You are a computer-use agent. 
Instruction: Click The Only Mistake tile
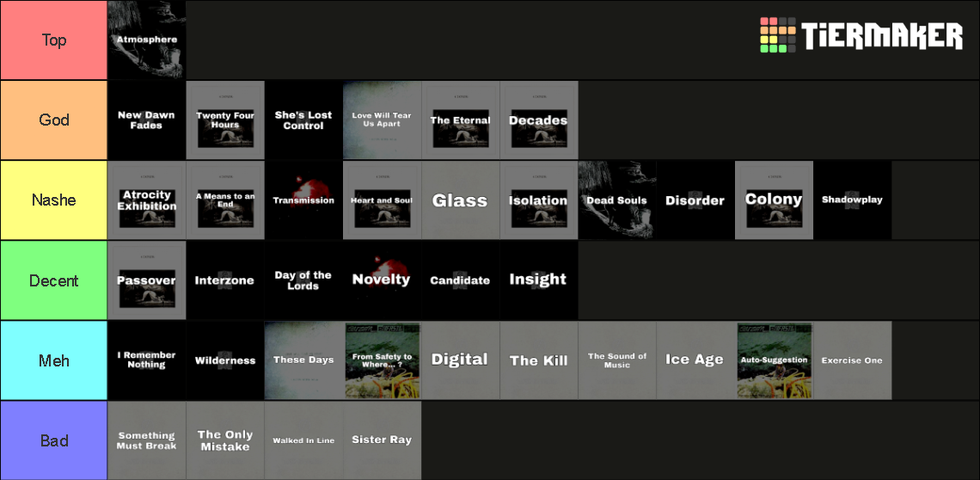[225, 440]
